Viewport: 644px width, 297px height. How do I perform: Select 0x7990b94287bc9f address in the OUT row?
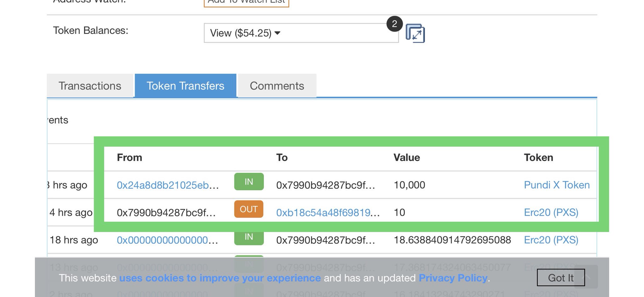166,213
